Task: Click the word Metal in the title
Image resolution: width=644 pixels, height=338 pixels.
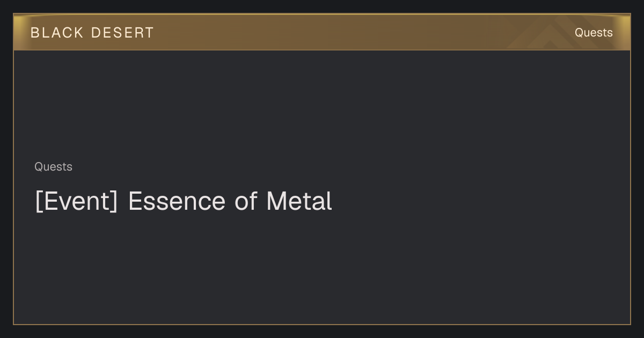Action: pos(299,201)
